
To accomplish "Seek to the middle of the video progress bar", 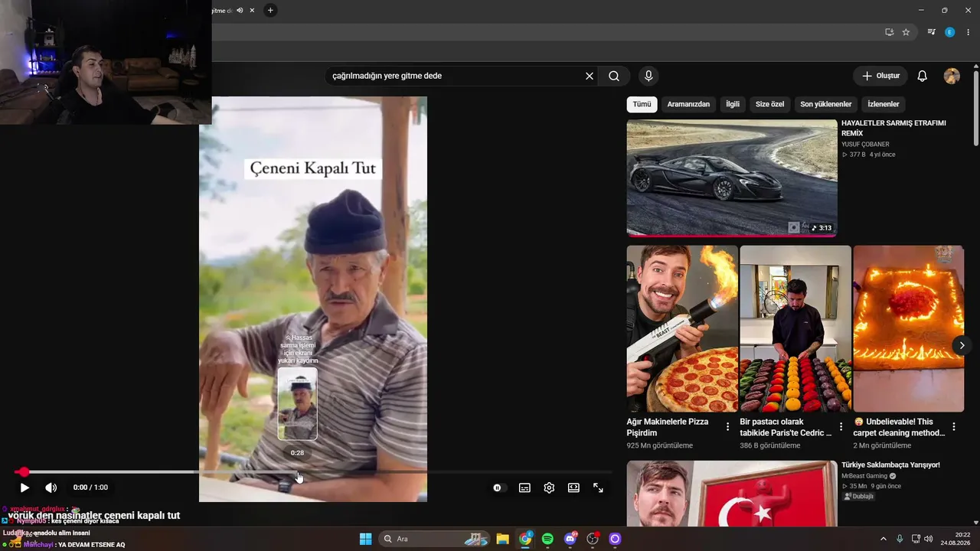I will pyautogui.click(x=313, y=472).
